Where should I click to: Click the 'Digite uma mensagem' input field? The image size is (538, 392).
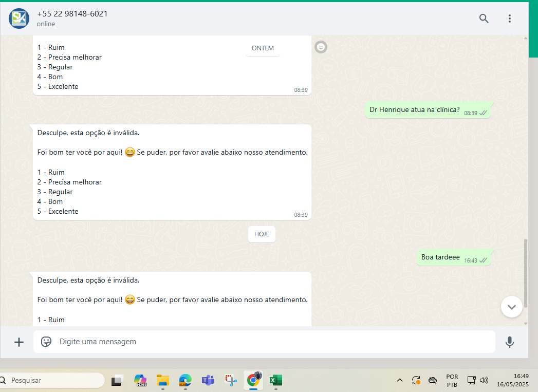(264, 342)
